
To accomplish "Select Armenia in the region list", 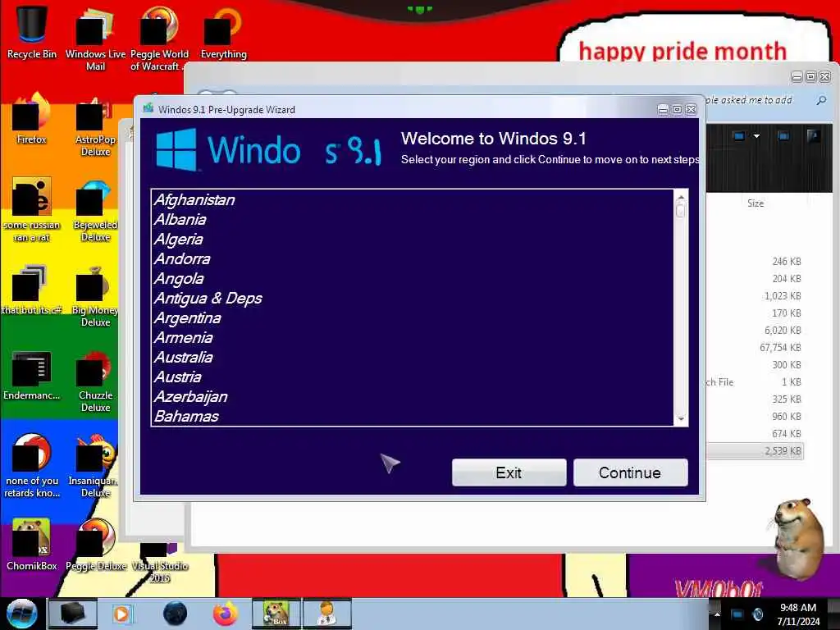I will pyautogui.click(x=412, y=338).
